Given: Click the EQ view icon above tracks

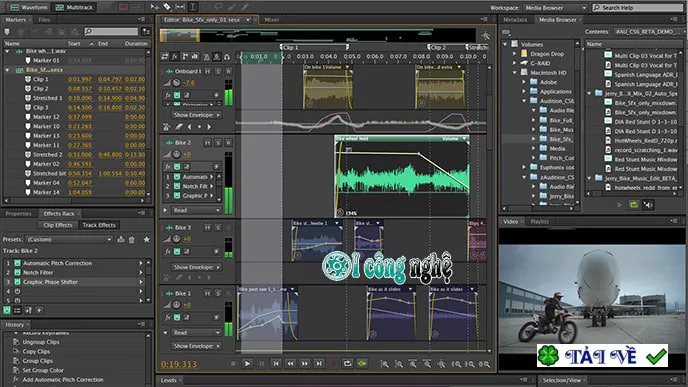Looking at the screenshot, I should click(x=194, y=57).
